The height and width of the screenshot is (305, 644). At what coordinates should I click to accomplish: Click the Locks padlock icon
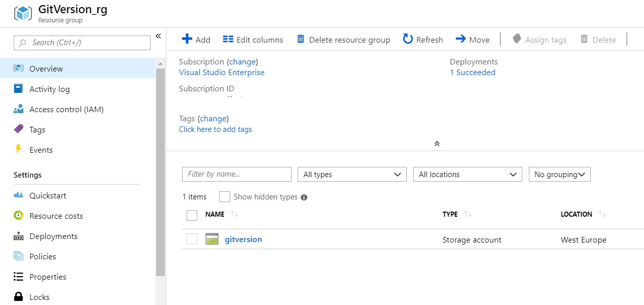[x=19, y=297]
